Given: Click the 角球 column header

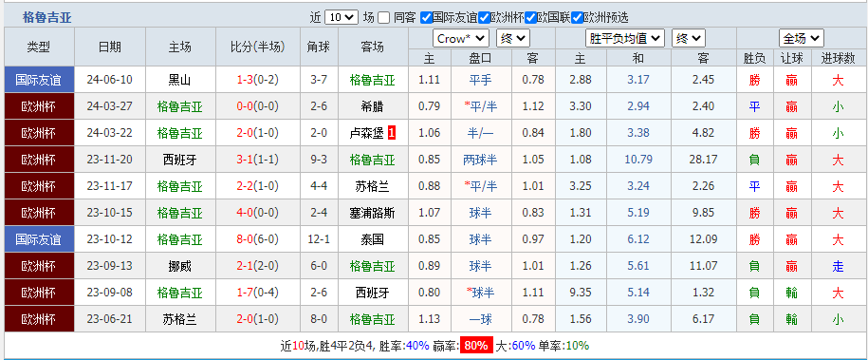Looking at the screenshot, I should click(x=319, y=47).
